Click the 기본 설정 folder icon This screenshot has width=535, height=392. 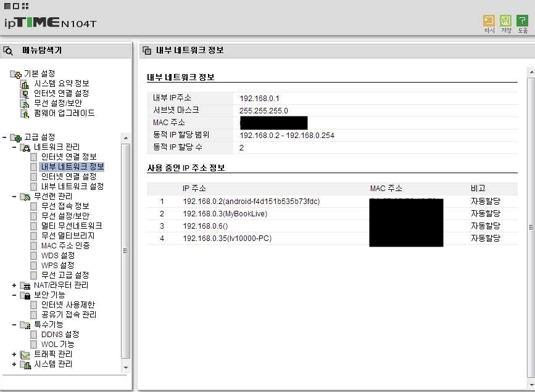[16, 74]
